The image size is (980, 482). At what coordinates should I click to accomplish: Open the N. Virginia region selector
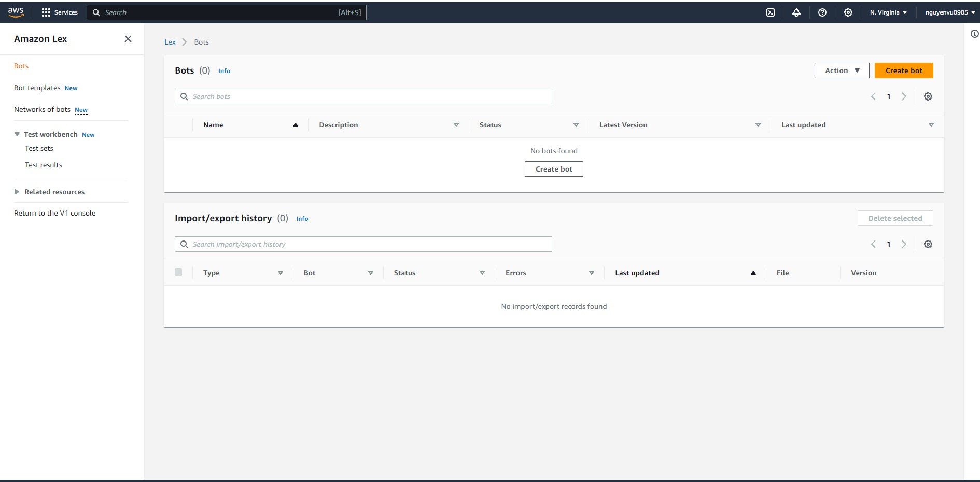pos(888,12)
